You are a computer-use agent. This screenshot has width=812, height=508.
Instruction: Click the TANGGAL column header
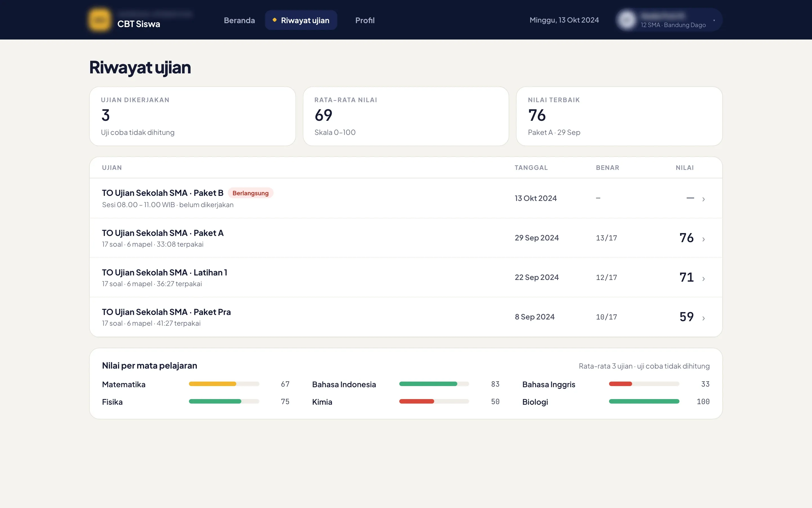pyautogui.click(x=531, y=168)
